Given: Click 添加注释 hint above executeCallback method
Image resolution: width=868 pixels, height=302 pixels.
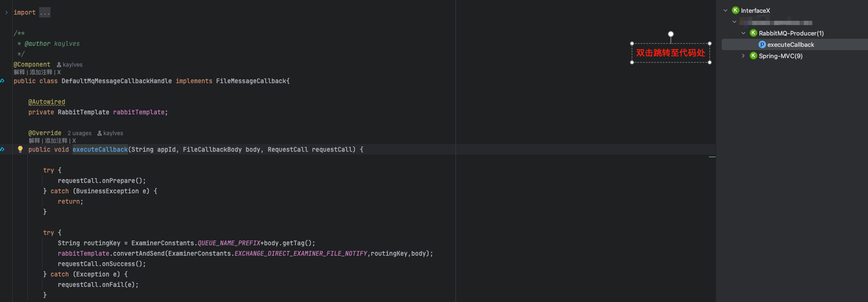Looking at the screenshot, I should point(56,141).
